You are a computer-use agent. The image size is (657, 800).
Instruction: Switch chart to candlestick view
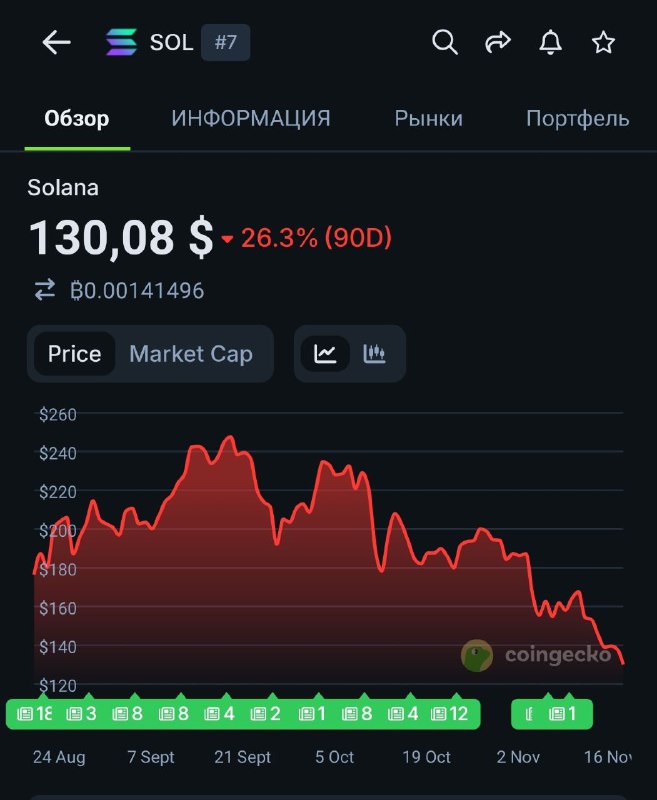pyautogui.click(x=375, y=353)
